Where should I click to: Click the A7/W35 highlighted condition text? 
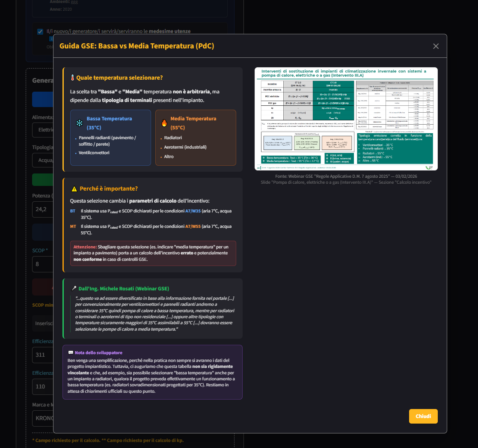tap(193, 211)
